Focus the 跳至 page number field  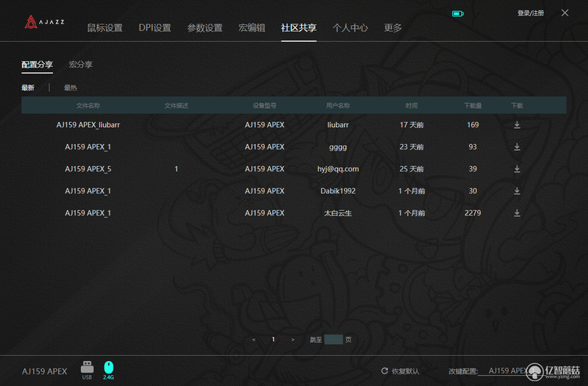[x=334, y=340]
